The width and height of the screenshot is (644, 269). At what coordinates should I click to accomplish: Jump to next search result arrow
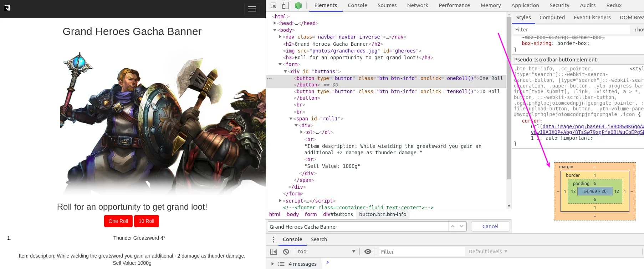(461, 226)
